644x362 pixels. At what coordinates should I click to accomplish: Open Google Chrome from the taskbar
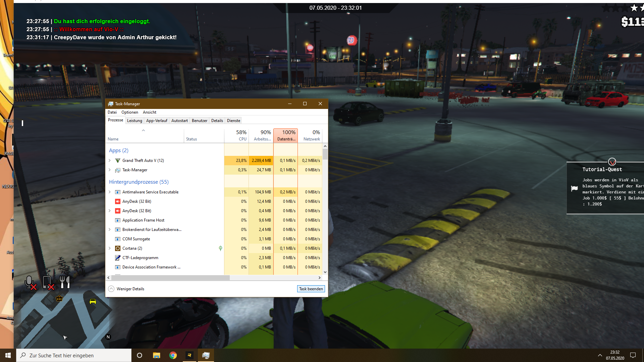tap(173, 355)
